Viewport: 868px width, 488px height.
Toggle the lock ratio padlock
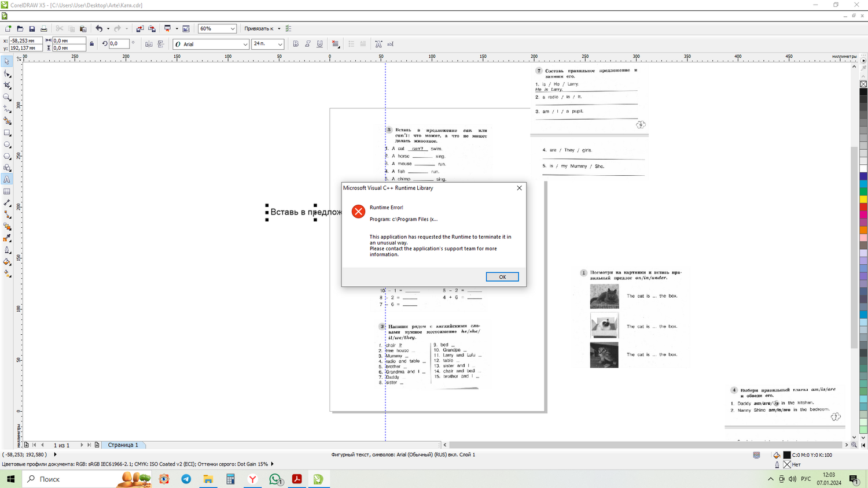91,44
